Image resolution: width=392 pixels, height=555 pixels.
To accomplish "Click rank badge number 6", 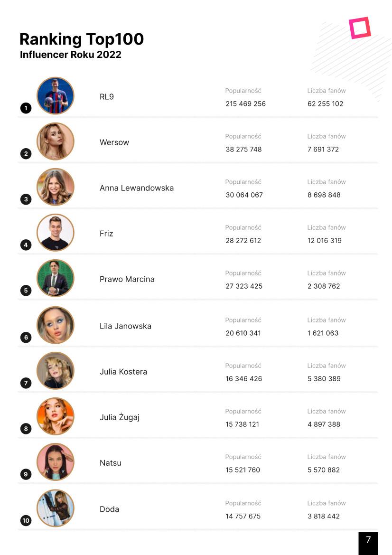I will tap(26, 337).
